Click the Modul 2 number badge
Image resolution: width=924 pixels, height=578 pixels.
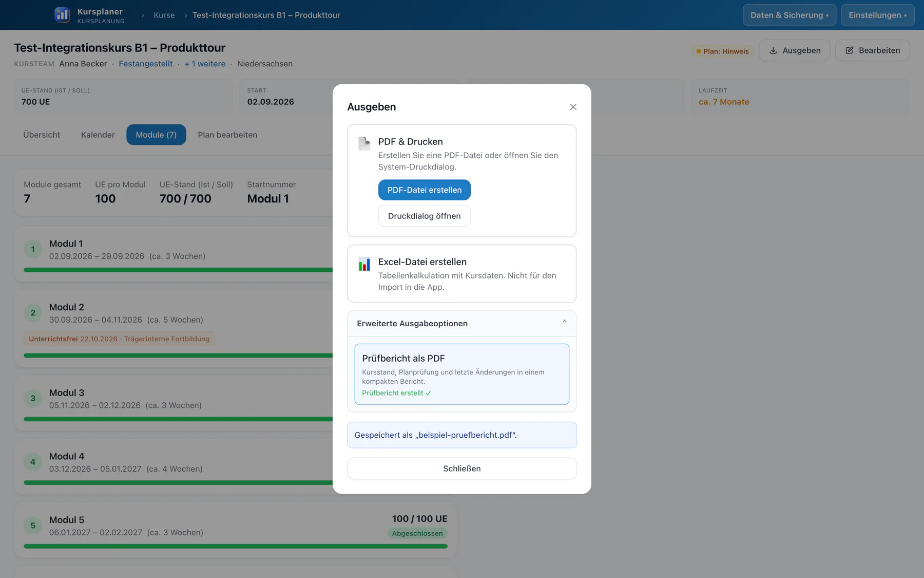tap(33, 313)
